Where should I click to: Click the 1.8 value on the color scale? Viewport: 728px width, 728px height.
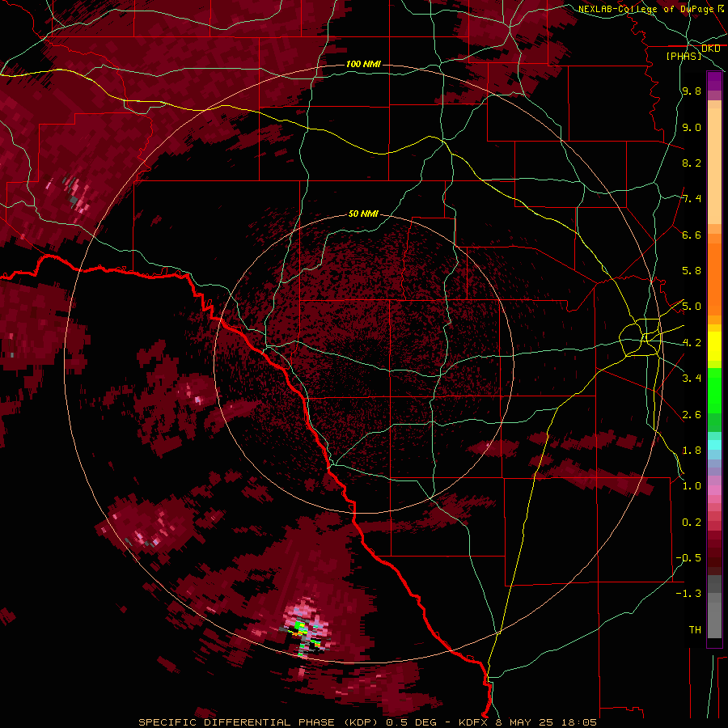[x=692, y=451]
